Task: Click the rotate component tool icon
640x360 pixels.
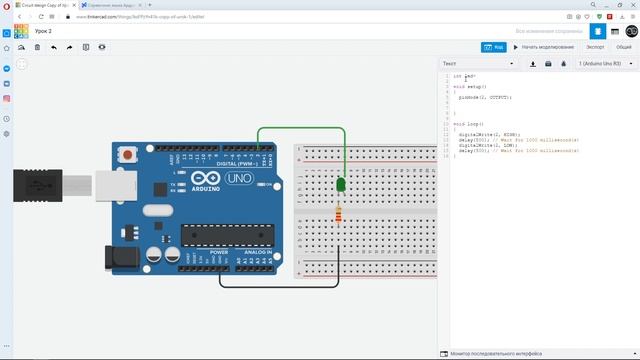Action: (x=21, y=47)
